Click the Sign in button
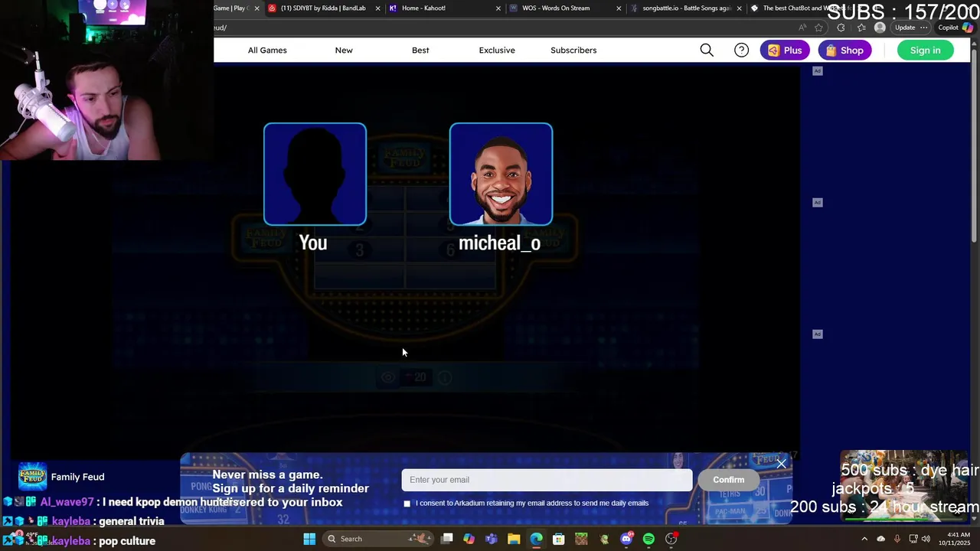The height and width of the screenshot is (551, 980). click(925, 50)
